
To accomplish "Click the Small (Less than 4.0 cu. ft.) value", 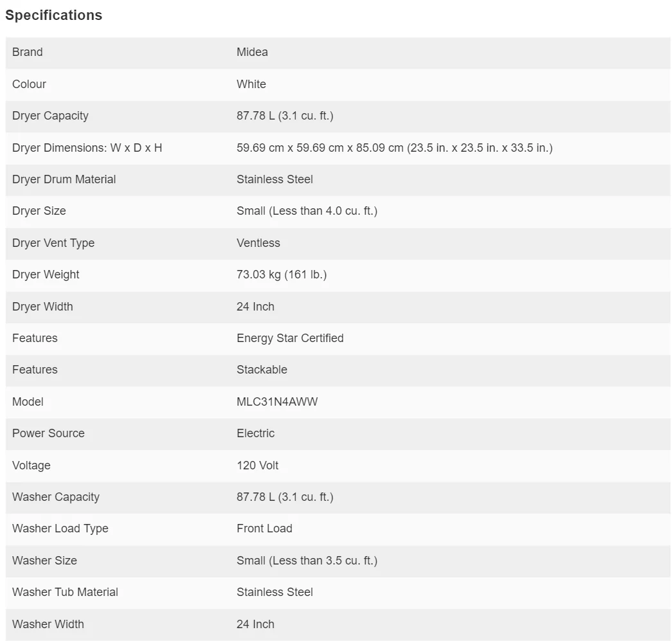I will click(307, 211).
